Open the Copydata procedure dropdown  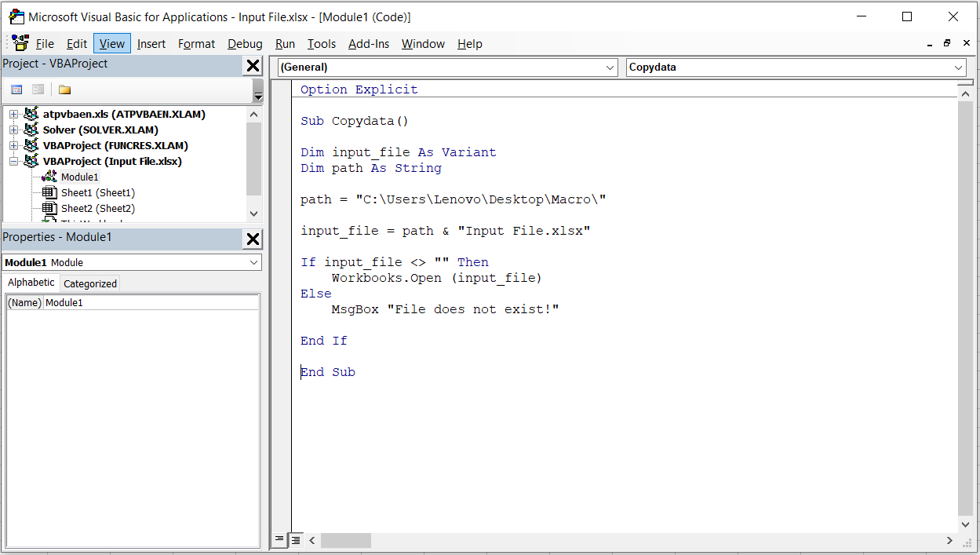coord(958,68)
